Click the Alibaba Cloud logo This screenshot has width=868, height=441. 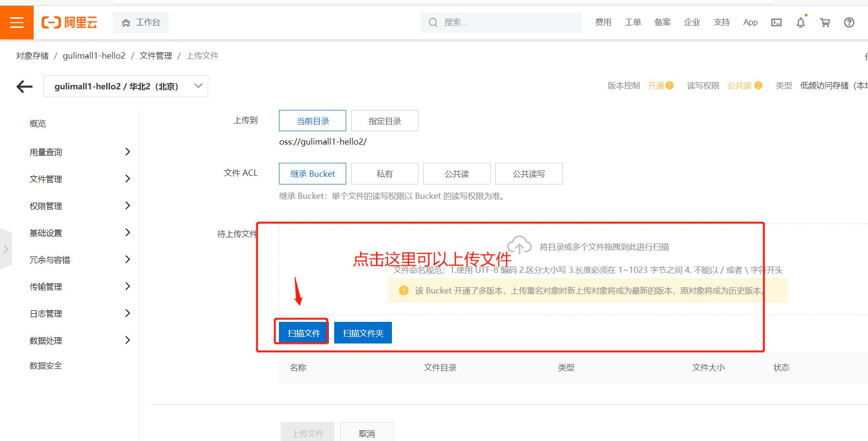click(69, 23)
